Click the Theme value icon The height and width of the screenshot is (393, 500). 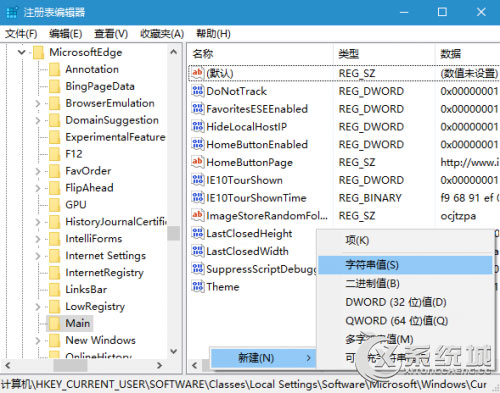pyautogui.click(x=197, y=286)
